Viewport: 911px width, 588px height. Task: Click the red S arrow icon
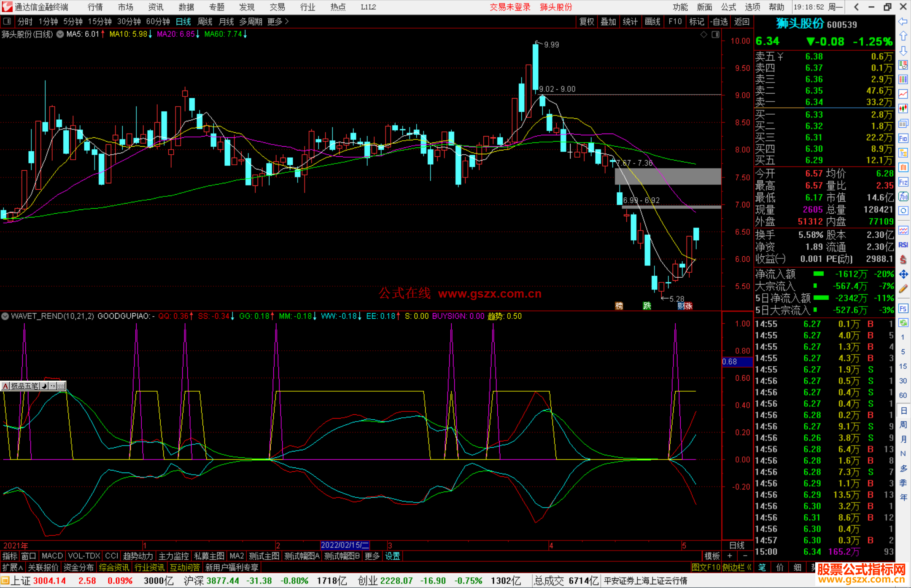[x=903, y=260]
